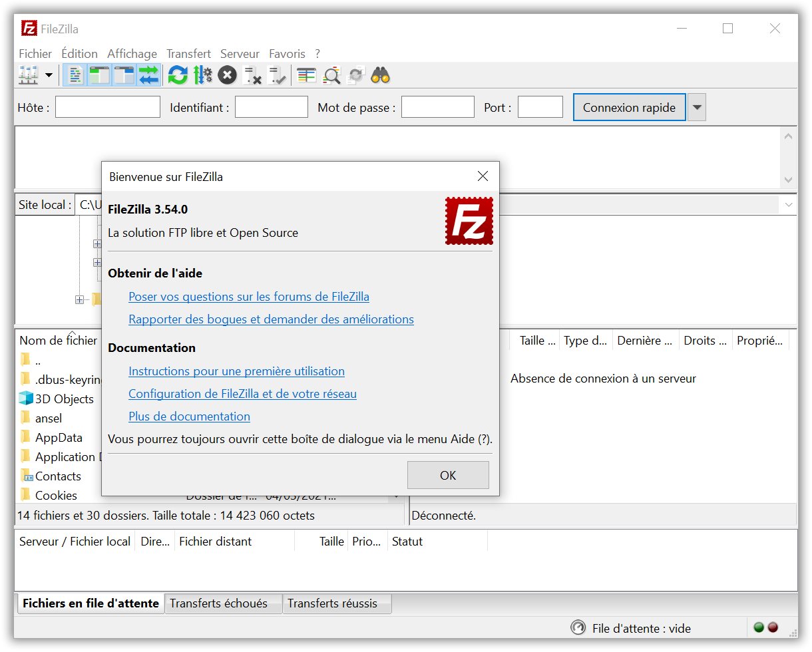Screen dimensions: 812x652
Task: Switch to Transferts réussis tab
Action: [x=337, y=603]
